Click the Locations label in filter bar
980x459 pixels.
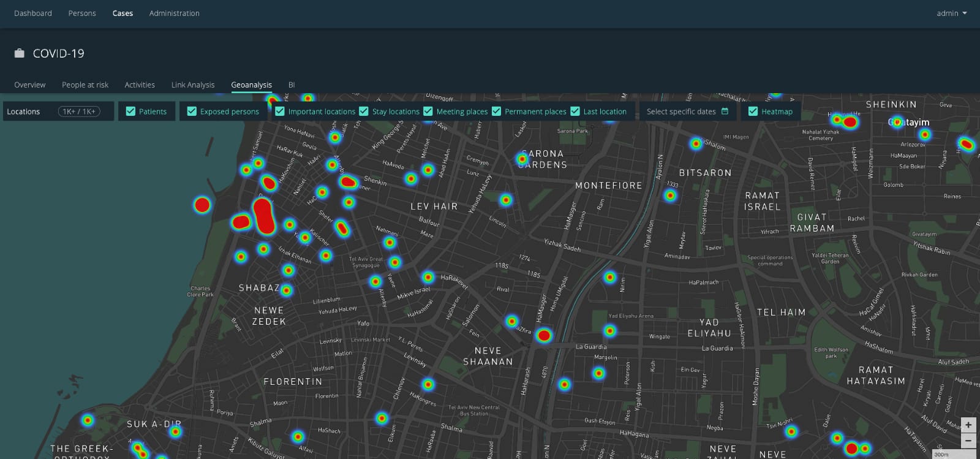(23, 112)
